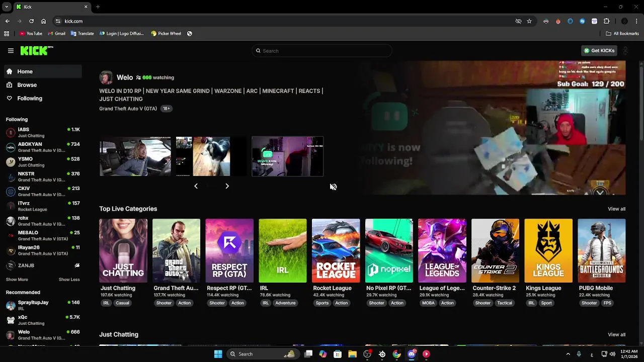Image resolution: width=644 pixels, height=362 pixels.
Task: Select the third carousel stream thumbnail
Action: coord(287,156)
